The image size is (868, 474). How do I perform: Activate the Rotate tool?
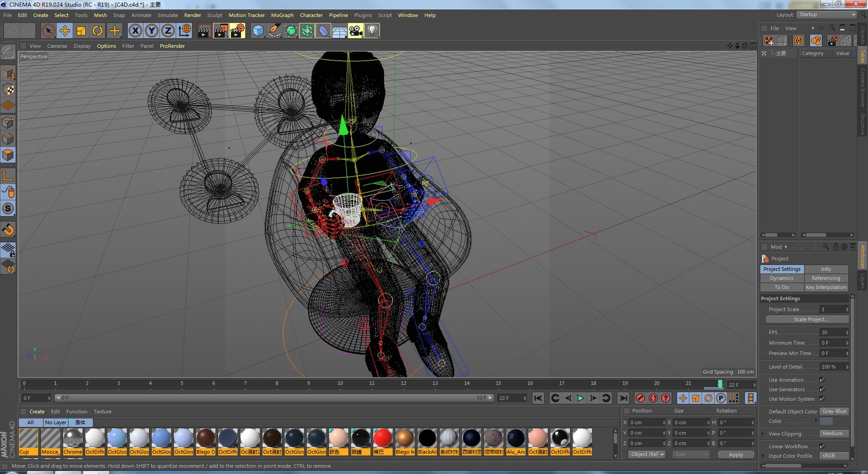[97, 31]
